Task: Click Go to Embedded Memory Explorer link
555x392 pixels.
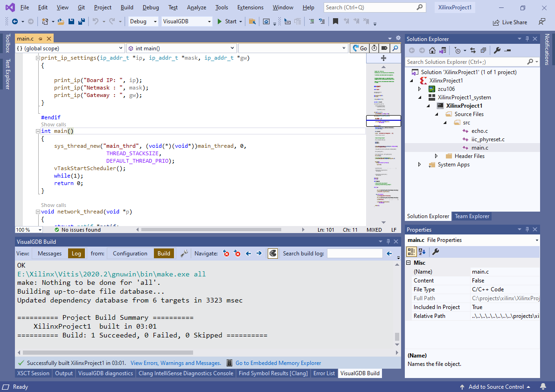Action: point(278,363)
